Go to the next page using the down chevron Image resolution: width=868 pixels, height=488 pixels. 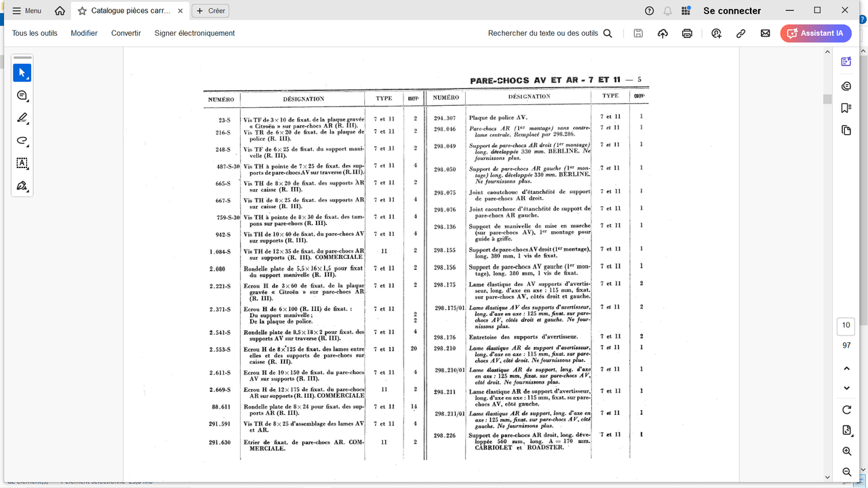point(846,388)
